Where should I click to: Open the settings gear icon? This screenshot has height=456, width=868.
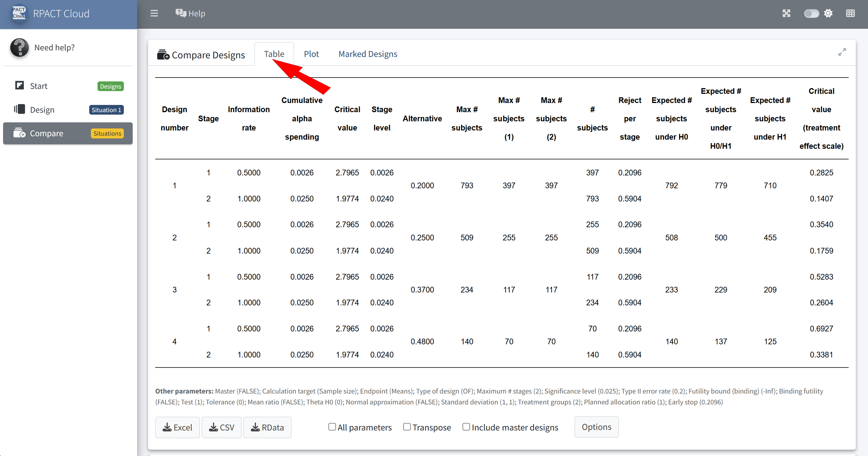(828, 14)
